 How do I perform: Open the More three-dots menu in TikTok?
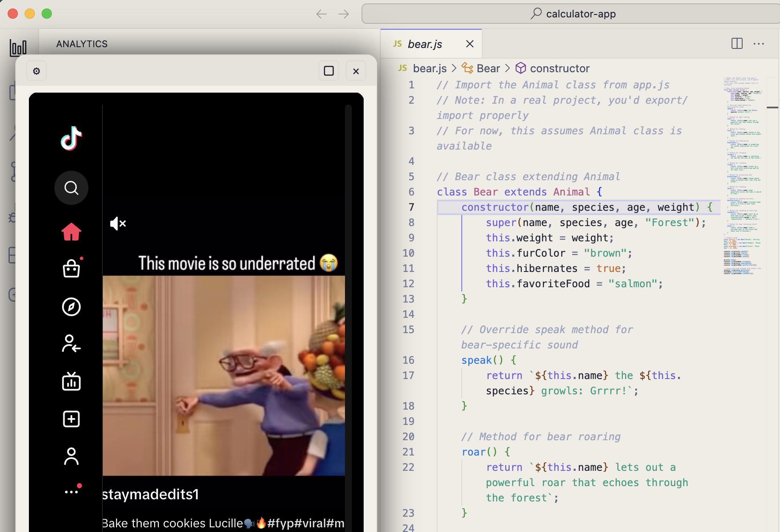(x=71, y=492)
